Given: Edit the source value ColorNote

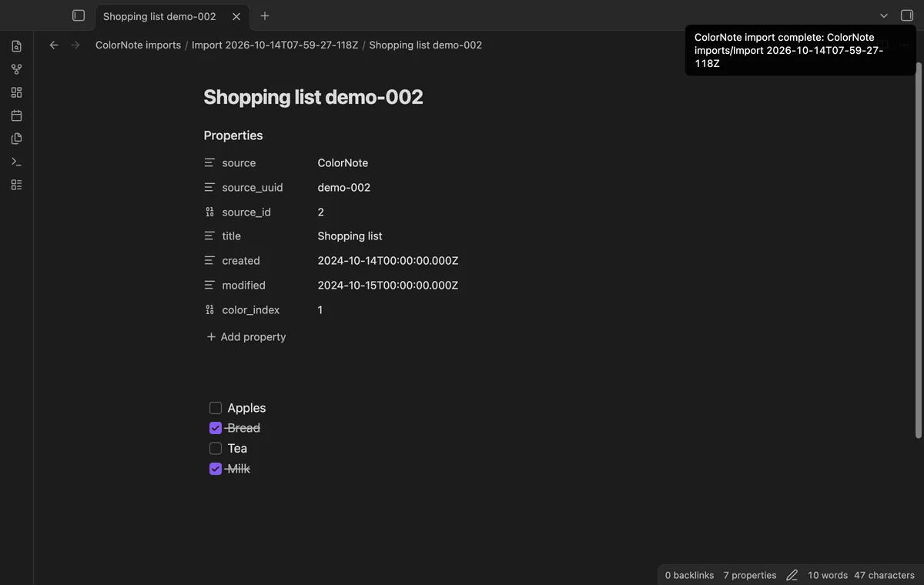Looking at the screenshot, I should pyautogui.click(x=343, y=163).
